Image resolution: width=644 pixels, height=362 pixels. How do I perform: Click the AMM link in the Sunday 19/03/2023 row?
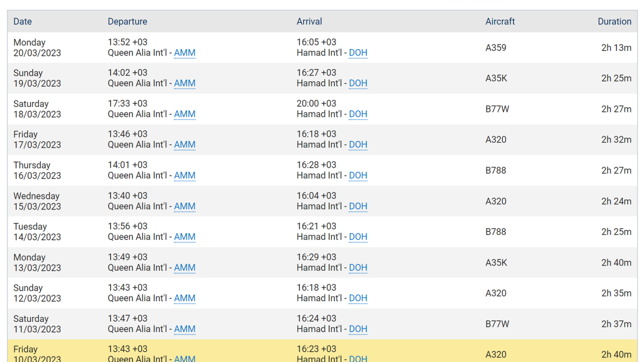point(184,83)
